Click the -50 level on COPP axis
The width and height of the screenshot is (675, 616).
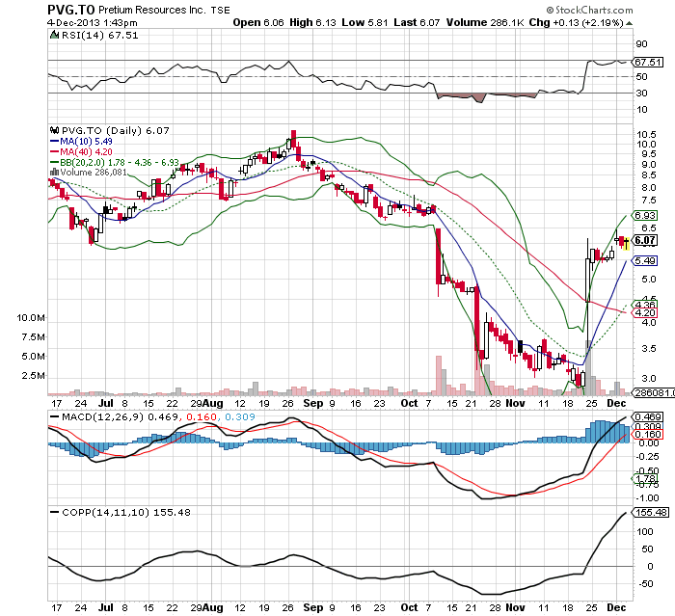pos(645,584)
